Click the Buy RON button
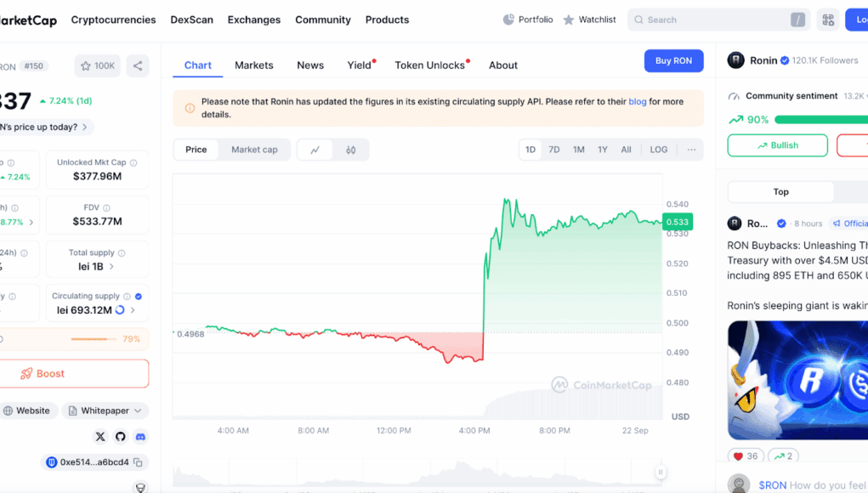 point(673,61)
